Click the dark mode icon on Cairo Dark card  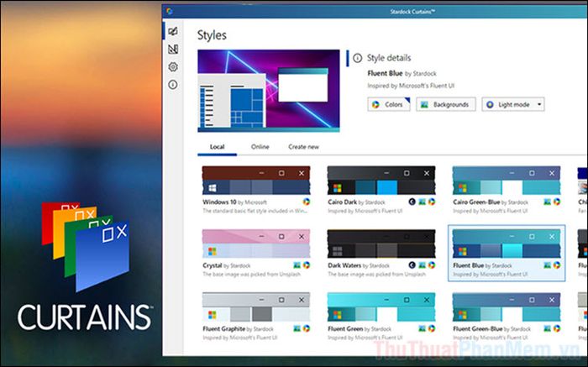point(412,202)
